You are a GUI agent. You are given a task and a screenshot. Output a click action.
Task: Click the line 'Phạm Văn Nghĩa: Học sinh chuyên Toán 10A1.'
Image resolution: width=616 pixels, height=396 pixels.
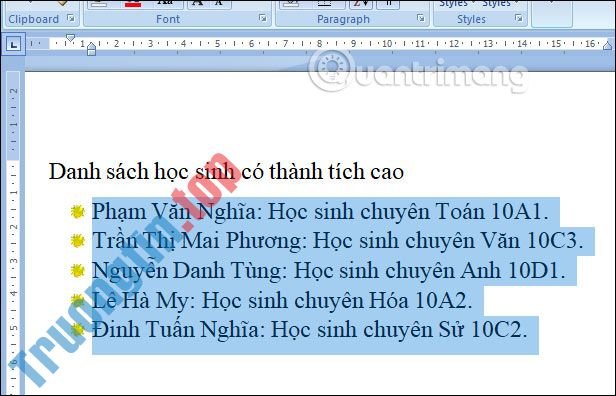[x=320, y=212]
